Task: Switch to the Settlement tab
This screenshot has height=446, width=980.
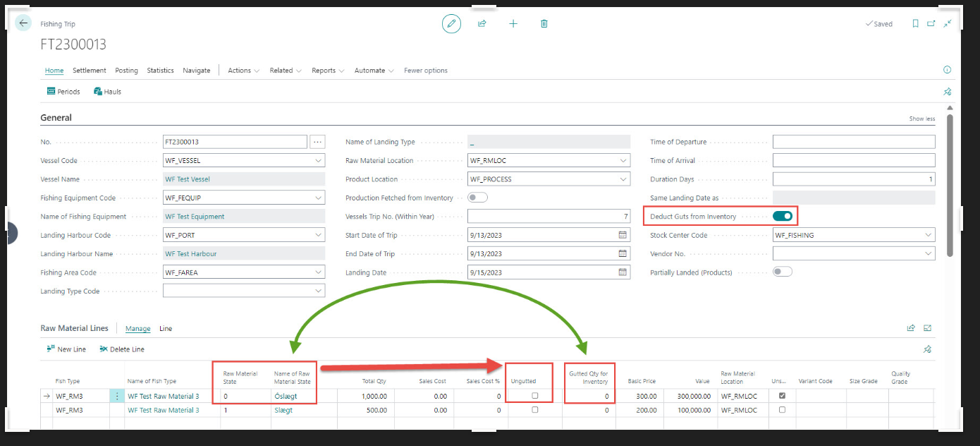Action: 90,71
